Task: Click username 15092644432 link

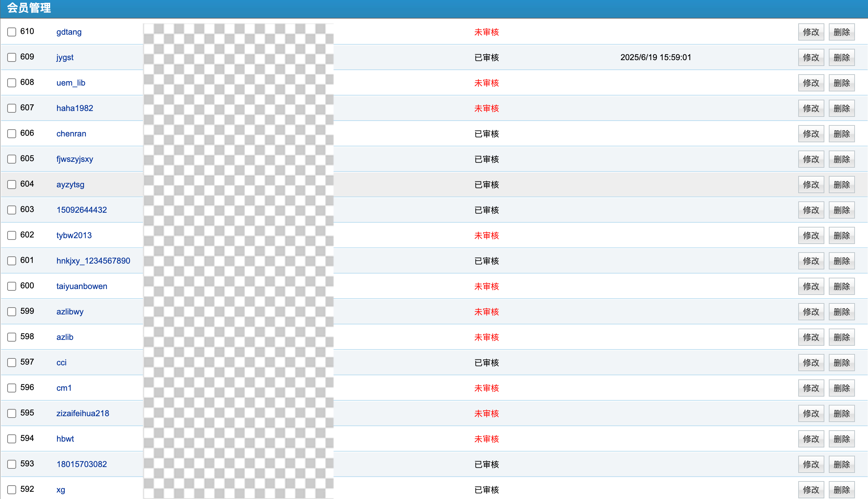Action: pyautogui.click(x=82, y=210)
